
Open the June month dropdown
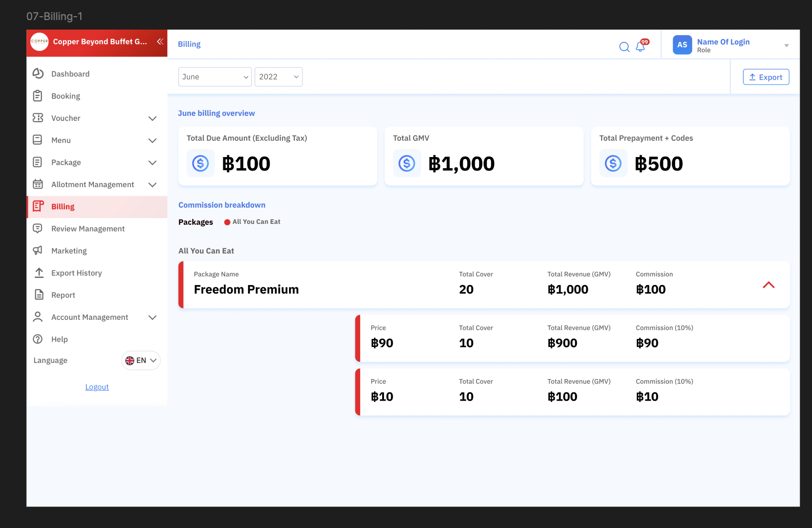pyautogui.click(x=215, y=77)
